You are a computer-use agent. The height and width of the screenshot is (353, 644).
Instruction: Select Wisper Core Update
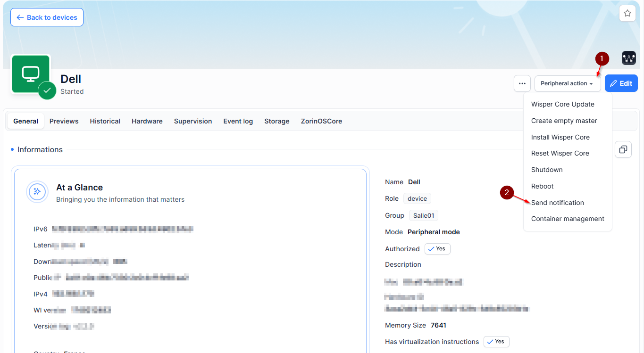pyautogui.click(x=562, y=104)
